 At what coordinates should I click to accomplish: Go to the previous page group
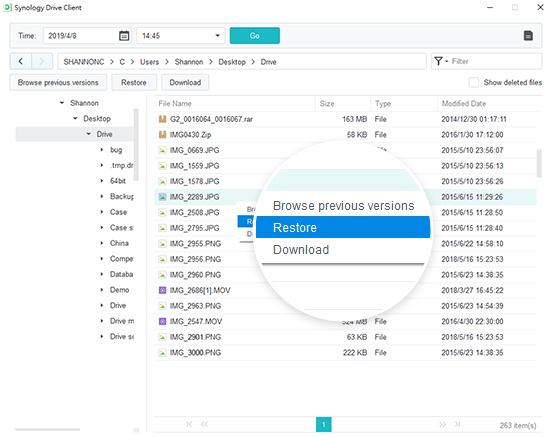(x=204, y=424)
